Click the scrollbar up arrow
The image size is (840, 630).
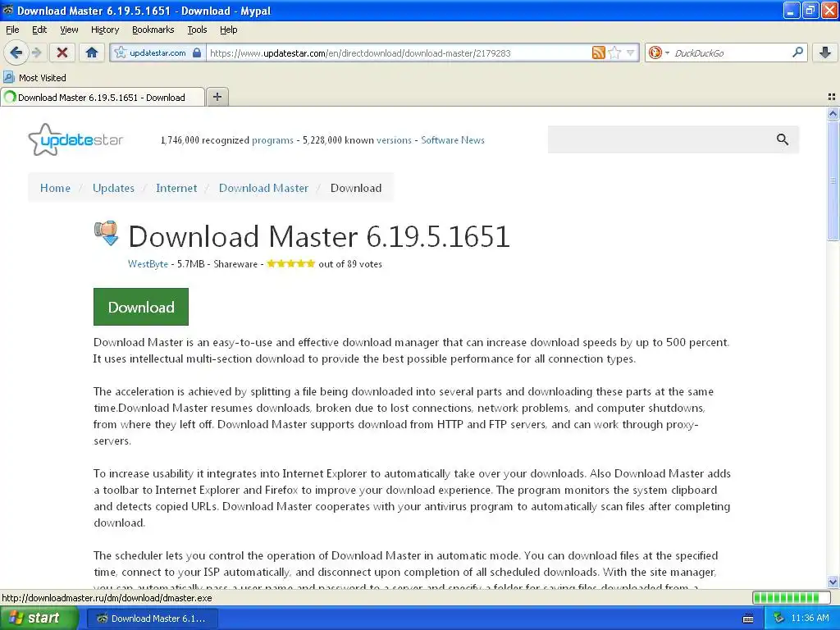[x=833, y=113]
